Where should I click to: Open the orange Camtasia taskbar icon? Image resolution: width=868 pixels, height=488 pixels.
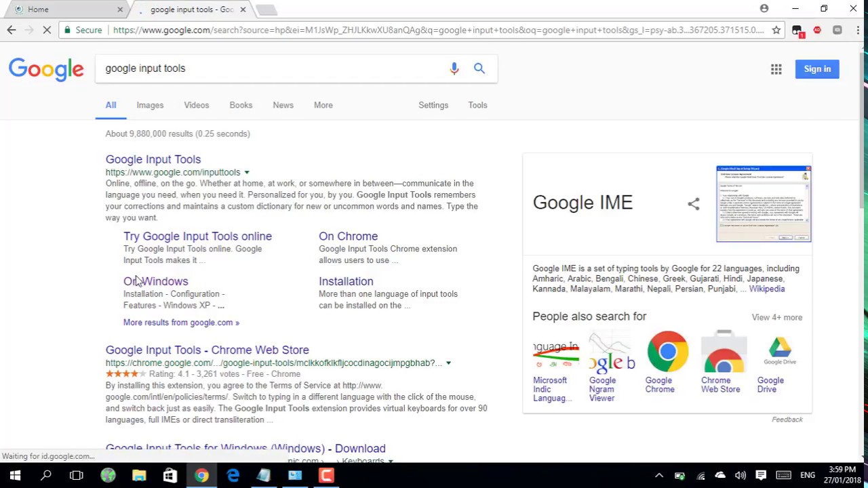(x=326, y=475)
